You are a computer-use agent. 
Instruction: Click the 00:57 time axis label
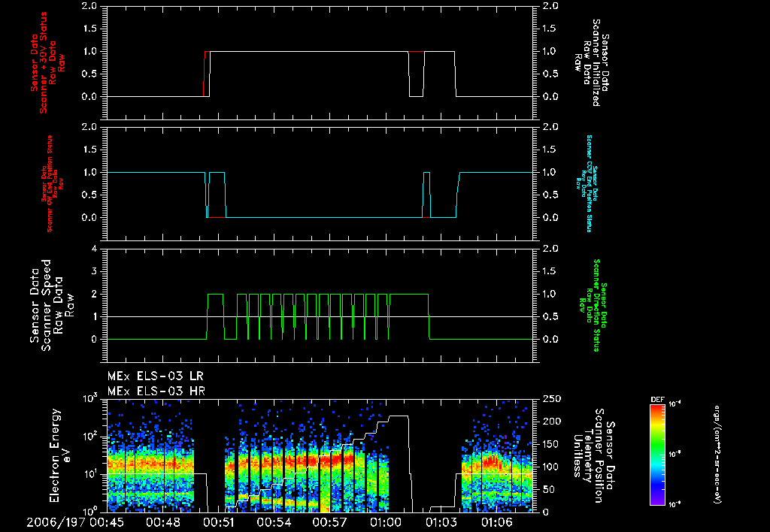pos(329,522)
